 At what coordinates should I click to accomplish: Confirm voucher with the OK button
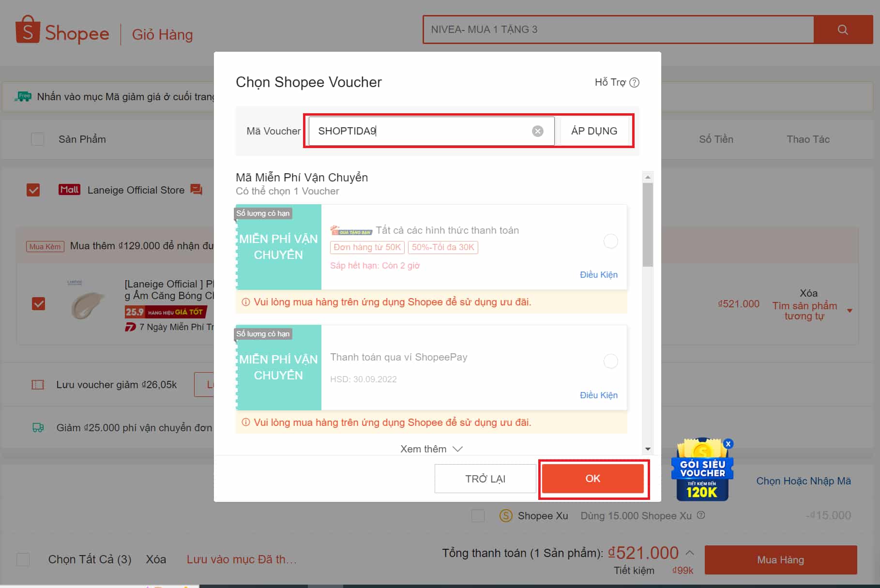[x=592, y=479]
